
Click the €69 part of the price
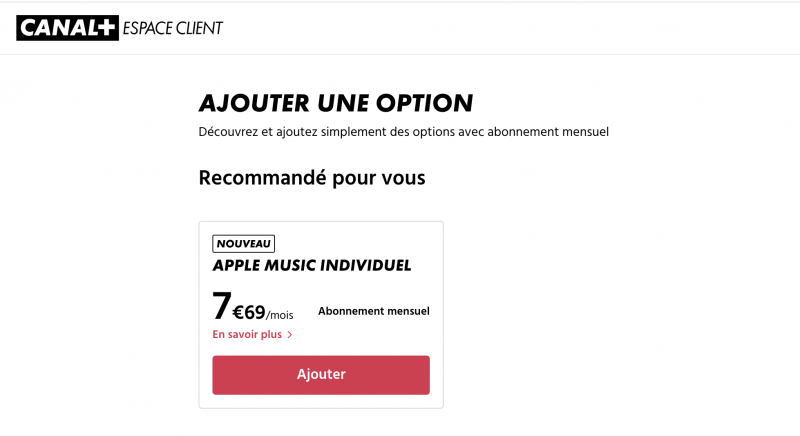pos(249,311)
